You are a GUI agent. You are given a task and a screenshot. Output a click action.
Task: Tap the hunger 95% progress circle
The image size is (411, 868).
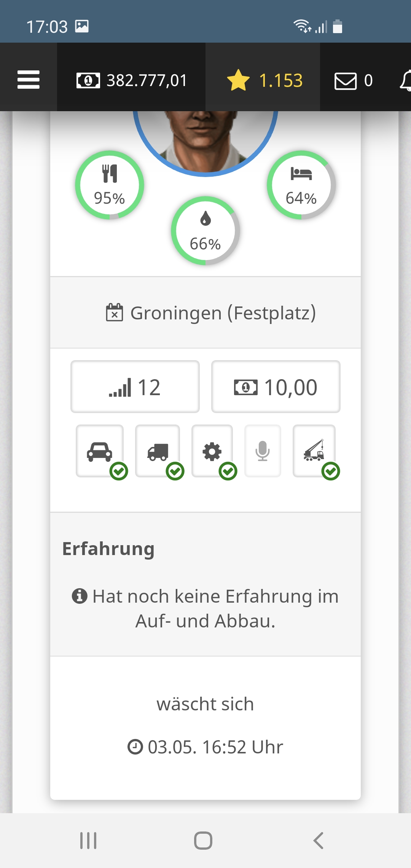(110, 185)
